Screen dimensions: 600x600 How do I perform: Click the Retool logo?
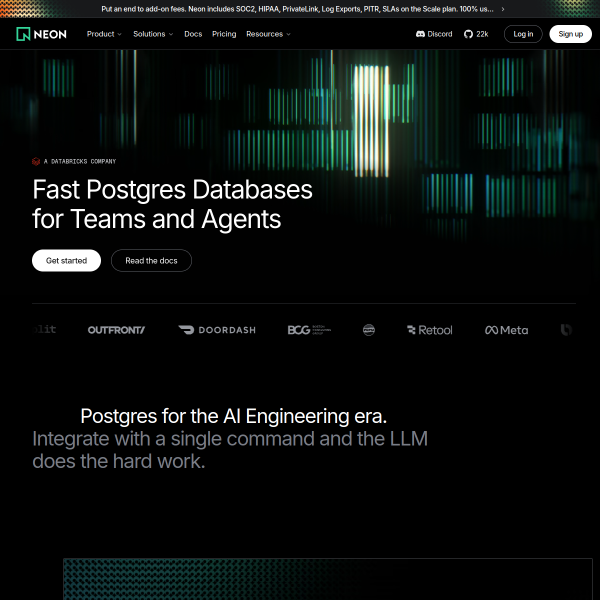pos(429,330)
